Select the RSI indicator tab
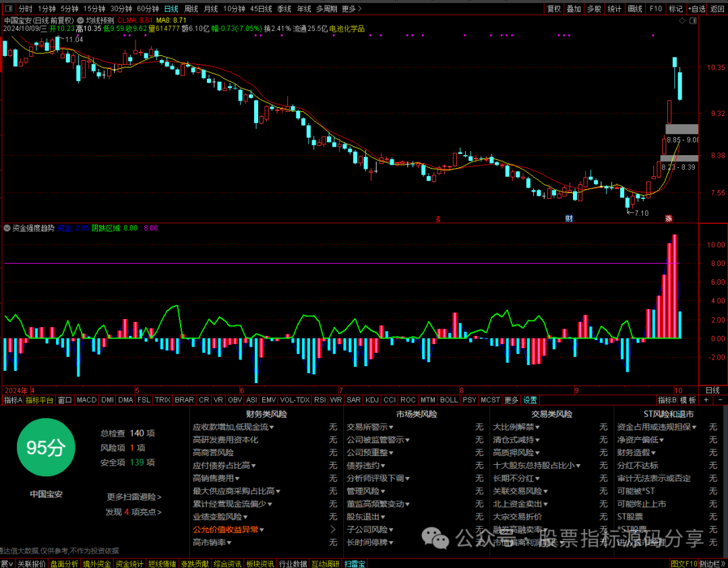Viewport: 728px width, 568px height. (320, 400)
